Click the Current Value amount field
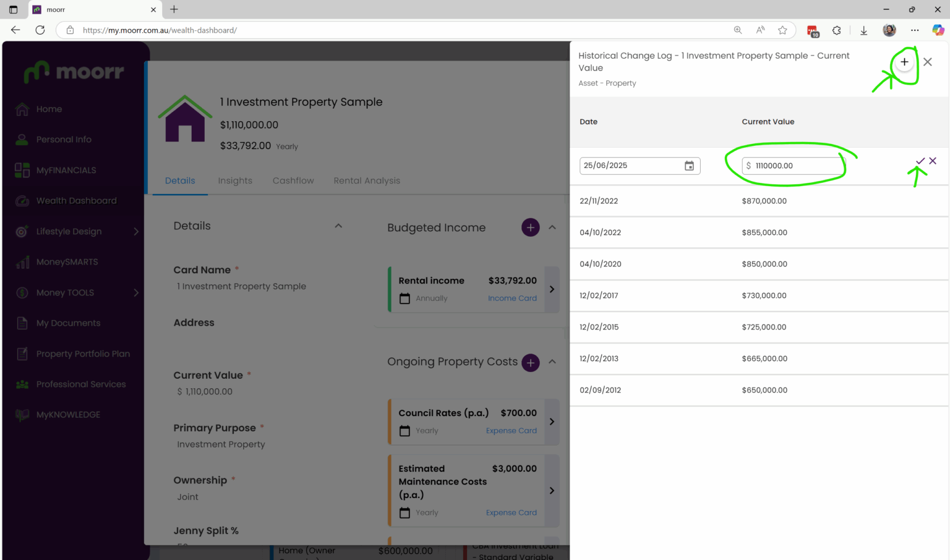Viewport: 950px width, 560px height. (793, 166)
